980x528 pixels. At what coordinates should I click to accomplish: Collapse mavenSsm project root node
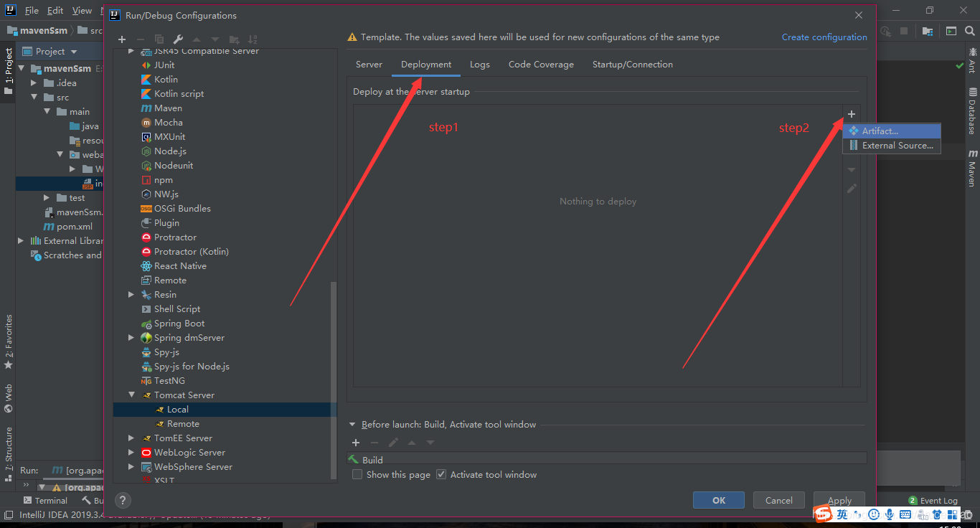point(22,69)
